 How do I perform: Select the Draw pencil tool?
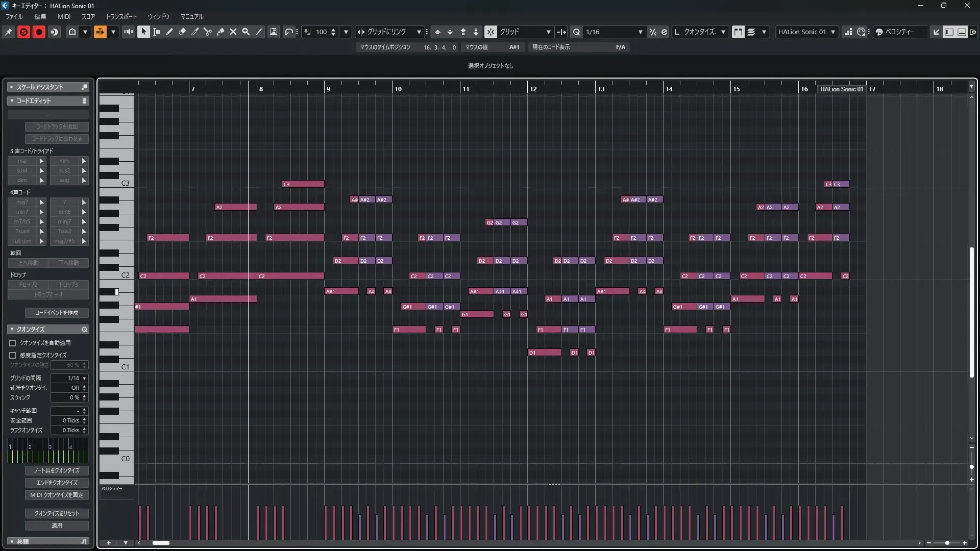tap(169, 32)
